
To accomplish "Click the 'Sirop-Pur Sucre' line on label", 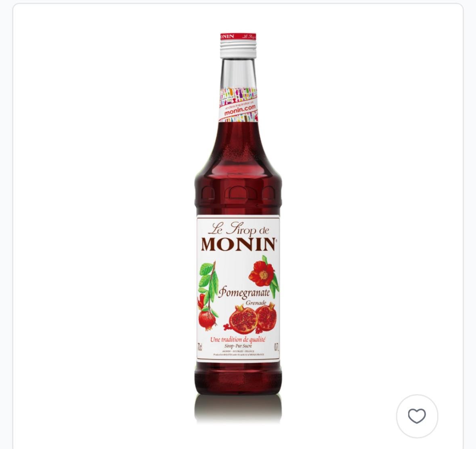I will [x=238, y=346].
